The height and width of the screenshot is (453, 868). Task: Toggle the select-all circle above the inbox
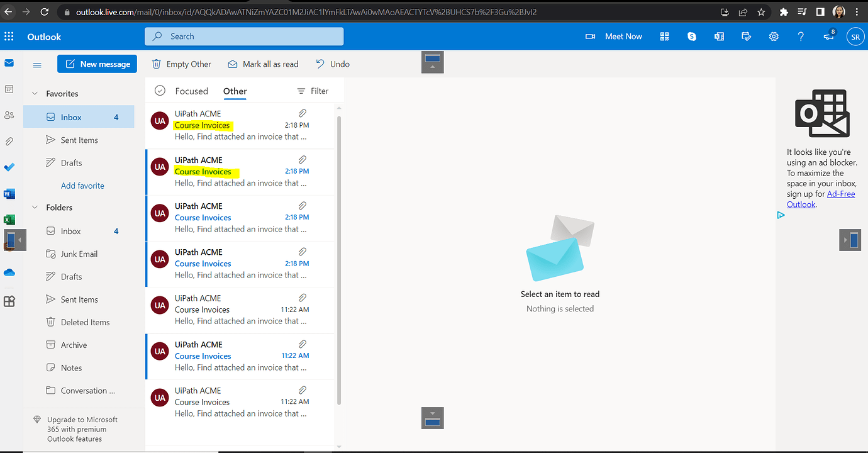point(159,91)
